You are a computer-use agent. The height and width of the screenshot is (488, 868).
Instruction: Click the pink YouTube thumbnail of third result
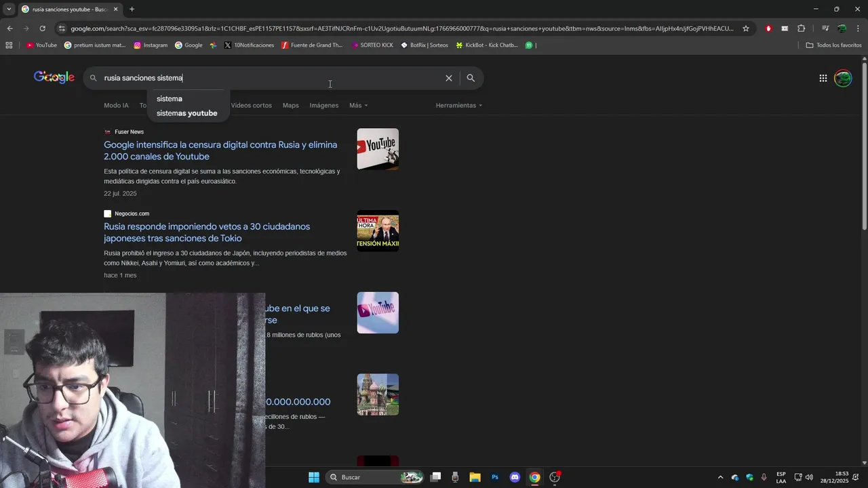pyautogui.click(x=378, y=312)
